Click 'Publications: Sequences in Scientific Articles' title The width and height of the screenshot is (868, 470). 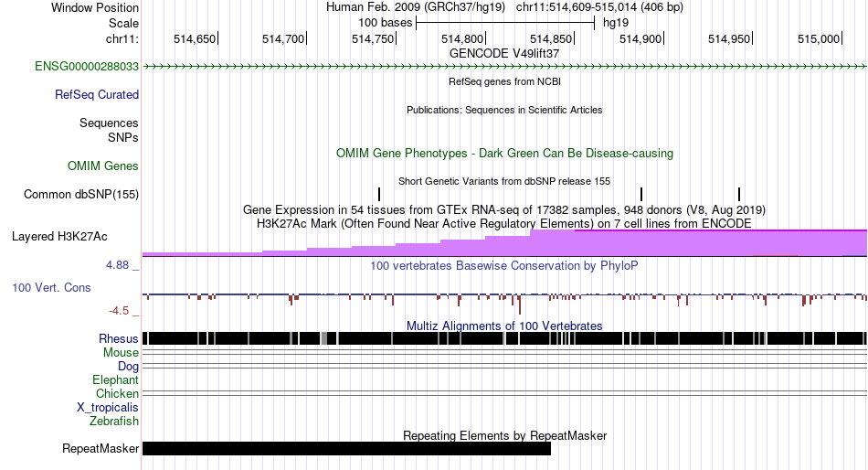[504, 110]
